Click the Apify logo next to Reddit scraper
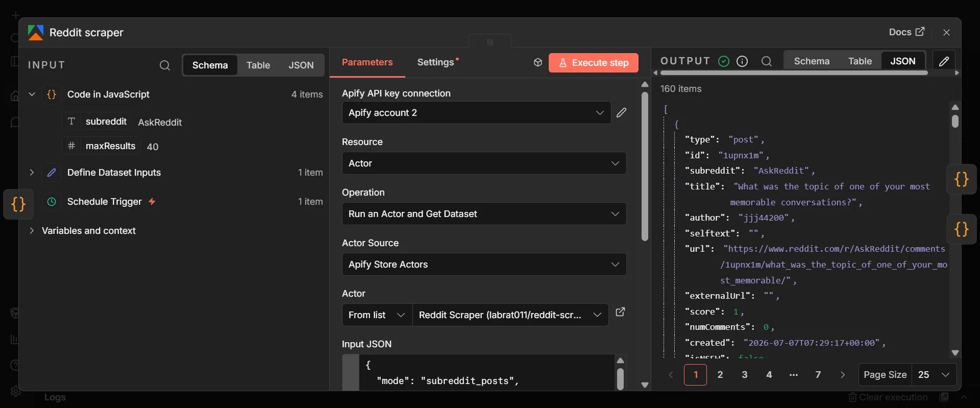The height and width of the screenshot is (408, 980). click(36, 33)
